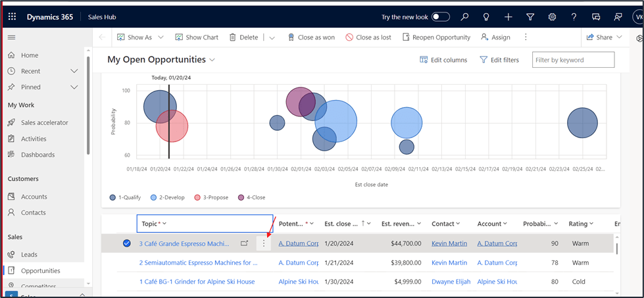Open the Share dropdown button
644x298 pixels.
(x=603, y=37)
